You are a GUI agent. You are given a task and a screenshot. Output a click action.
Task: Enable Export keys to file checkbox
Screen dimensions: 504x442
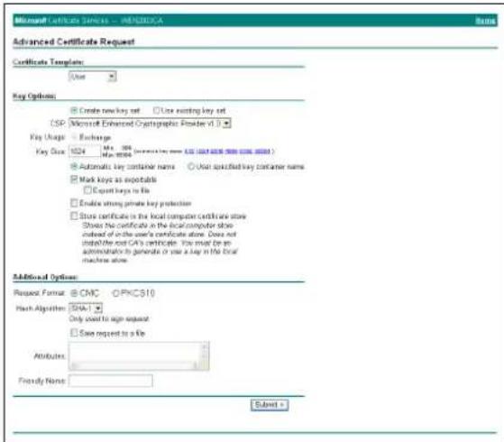coord(87,190)
